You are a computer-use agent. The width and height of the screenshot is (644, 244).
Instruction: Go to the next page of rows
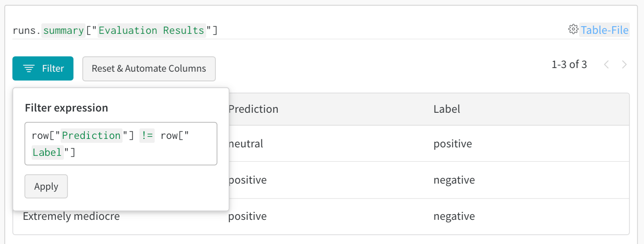(623, 64)
